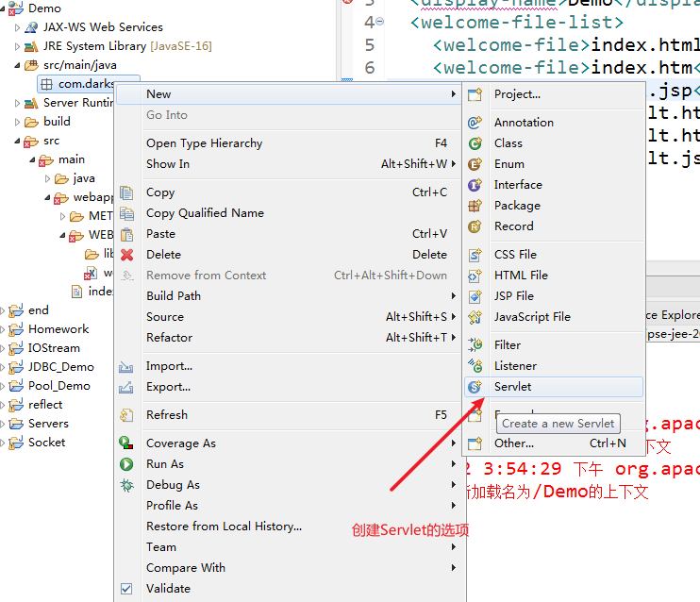The width and height of the screenshot is (700, 602).
Task: Click the HTML File icon
Action: (x=475, y=276)
